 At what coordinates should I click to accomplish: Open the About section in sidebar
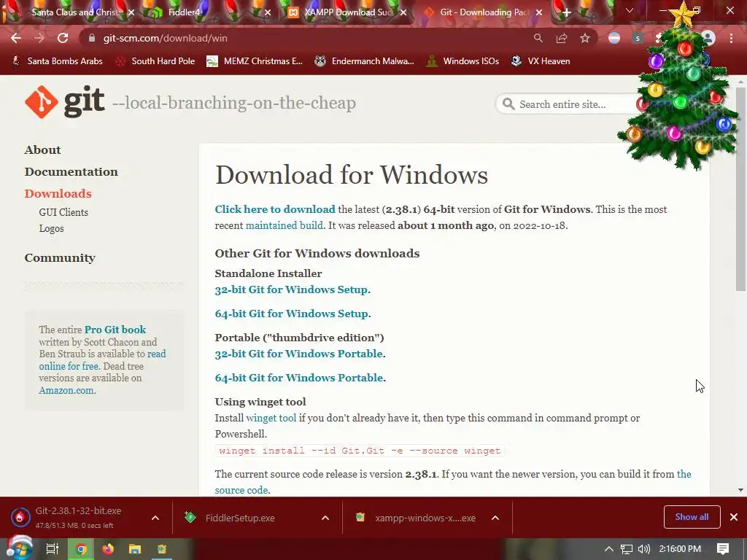click(x=42, y=150)
